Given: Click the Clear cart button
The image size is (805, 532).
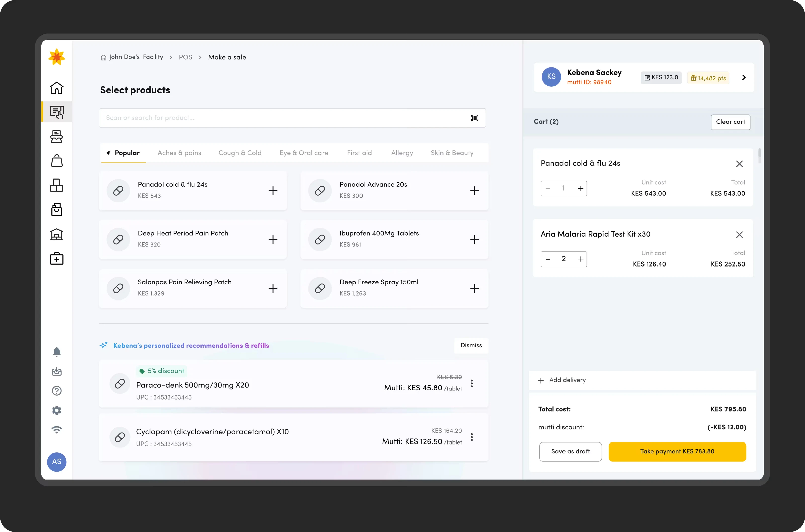Looking at the screenshot, I should click(730, 122).
